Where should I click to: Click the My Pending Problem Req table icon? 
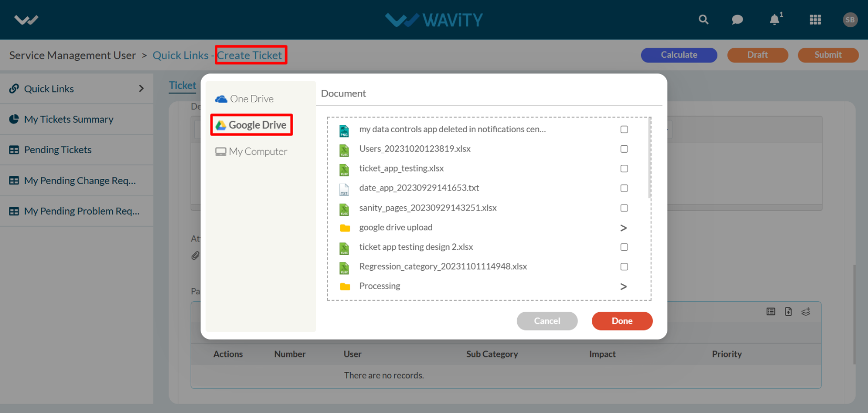14,211
